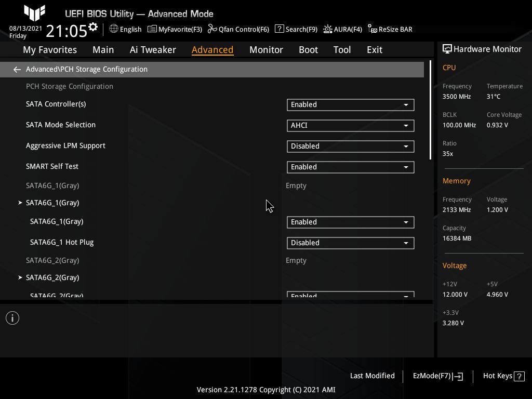The image size is (532, 399).
Task: Open the clock settings gear icon
Action: [x=93, y=27]
